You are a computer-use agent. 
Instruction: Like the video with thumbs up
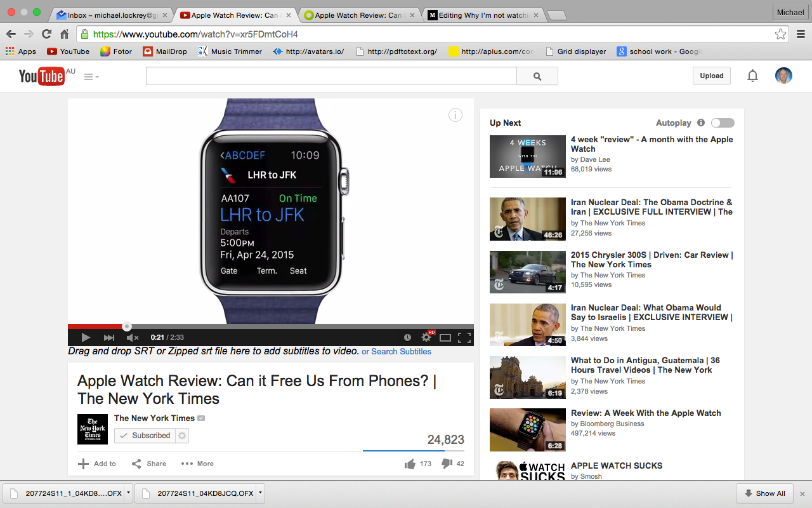click(x=410, y=464)
